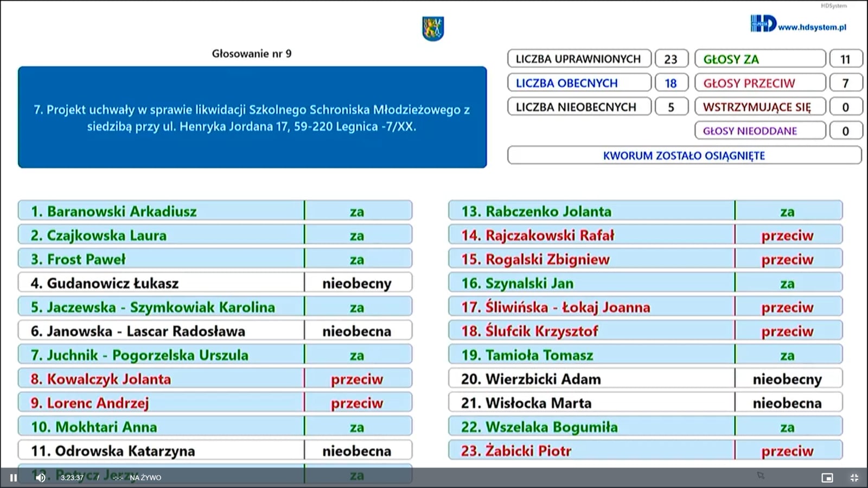Select row 20. Wierzbicki Adam
Image resolution: width=868 pixels, height=488 pixels.
click(x=646, y=378)
